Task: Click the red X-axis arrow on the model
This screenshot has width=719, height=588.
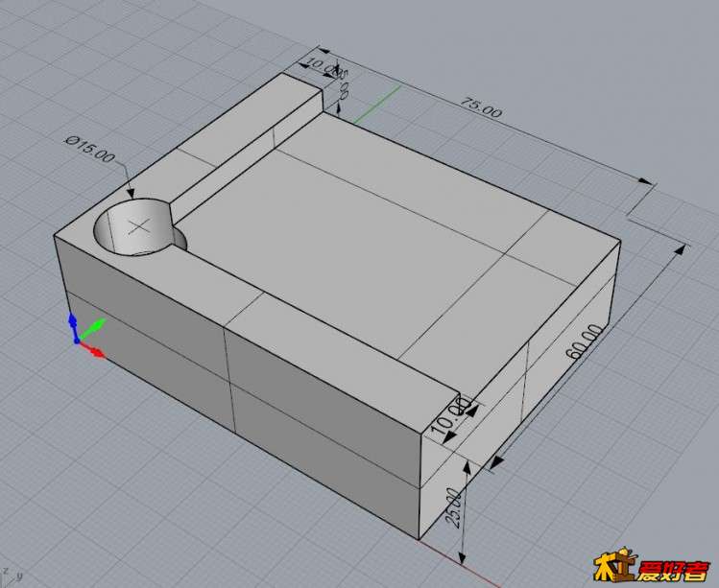Action: (x=93, y=349)
